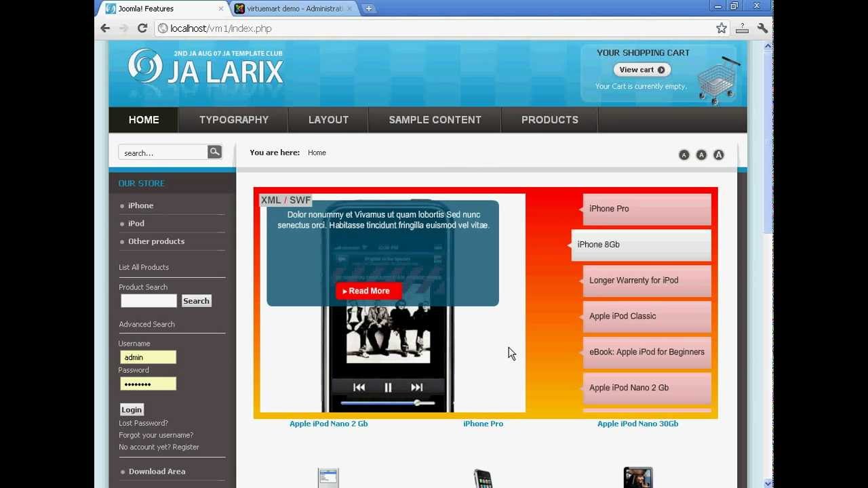Click the Lost Password? link

point(143,423)
